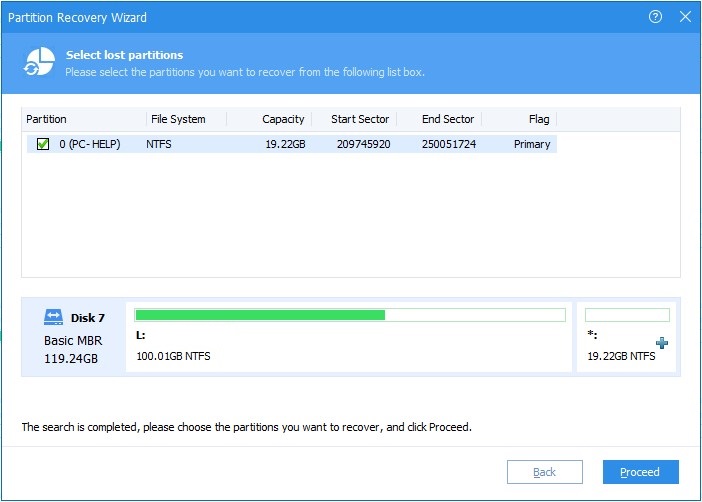
Task: Click the green usage bar of L: partition
Action: (260, 315)
